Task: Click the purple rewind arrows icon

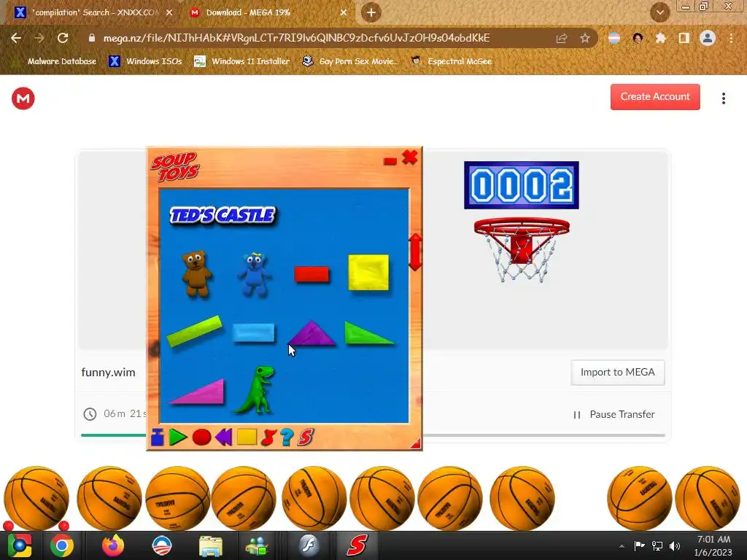Action: [223, 437]
